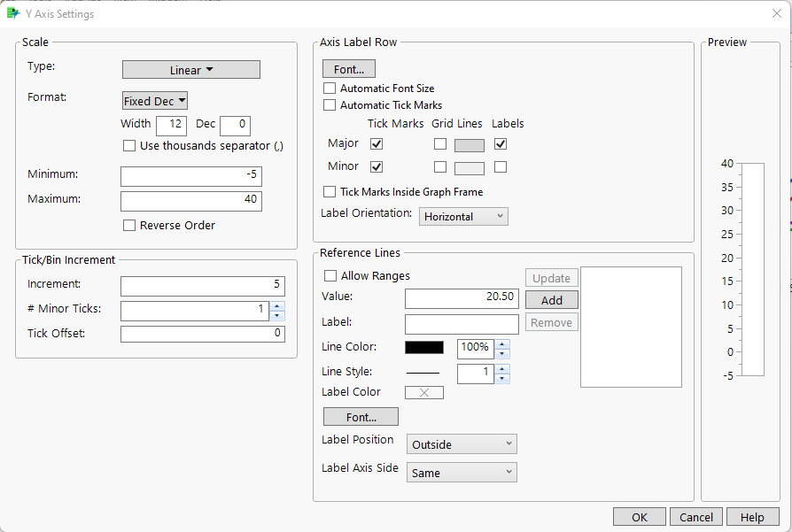Screen dimensions: 792x532
Task: Toggle Reverse Order option
Action: point(128,225)
